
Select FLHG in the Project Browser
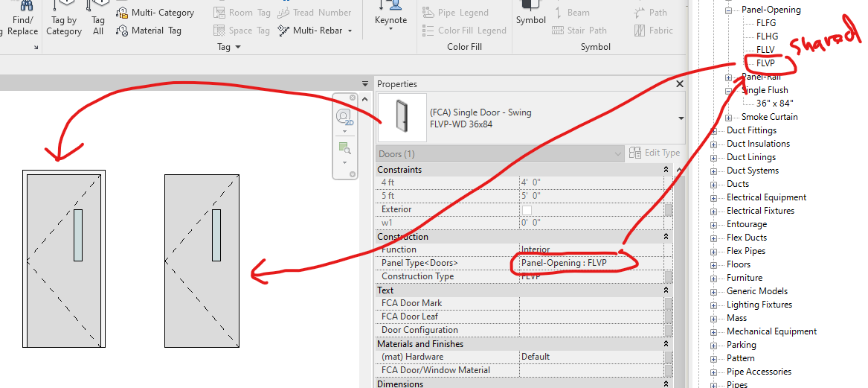pos(767,36)
